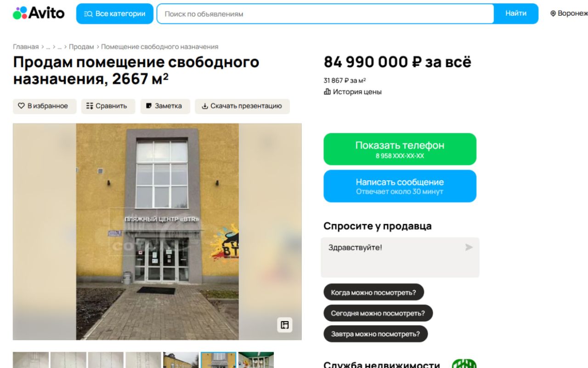
Task: Click the Показать телефон button
Action: (x=400, y=149)
